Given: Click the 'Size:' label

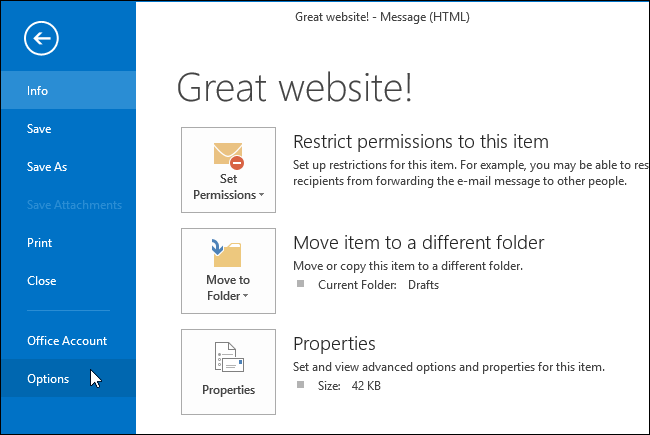Looking at the screenshot, I should point(329,386).
